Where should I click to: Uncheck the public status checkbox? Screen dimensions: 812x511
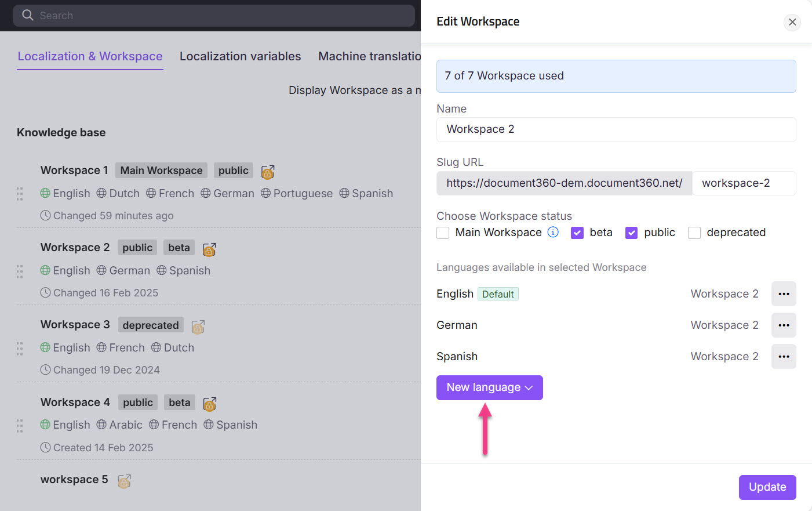[x=631, y=232]
